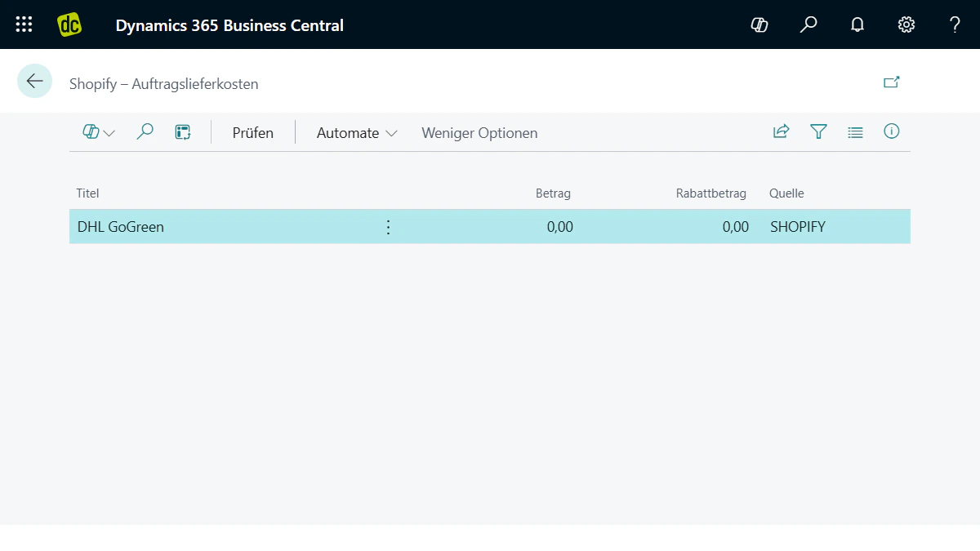Click the analysis mode icon
This screenshot has height=551, width=980.
[x=183, y=132]
